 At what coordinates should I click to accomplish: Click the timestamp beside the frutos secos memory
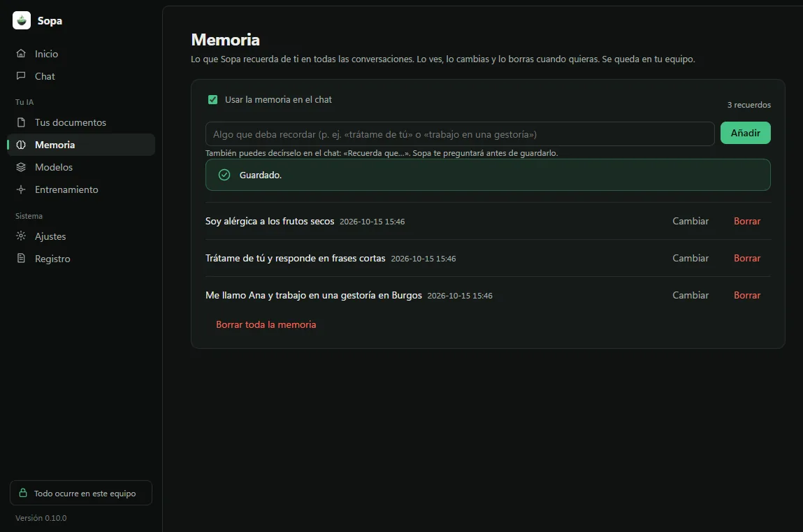372,222
